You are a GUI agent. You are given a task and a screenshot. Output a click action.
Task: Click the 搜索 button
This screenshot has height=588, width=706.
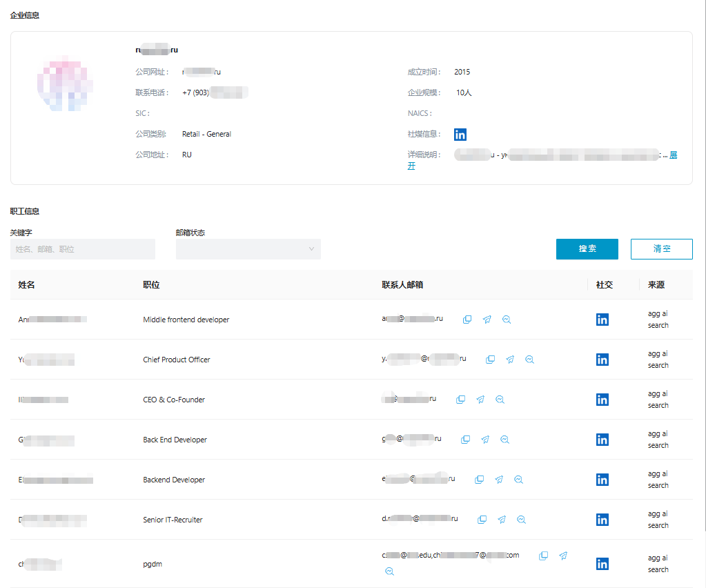pos(587,249)
